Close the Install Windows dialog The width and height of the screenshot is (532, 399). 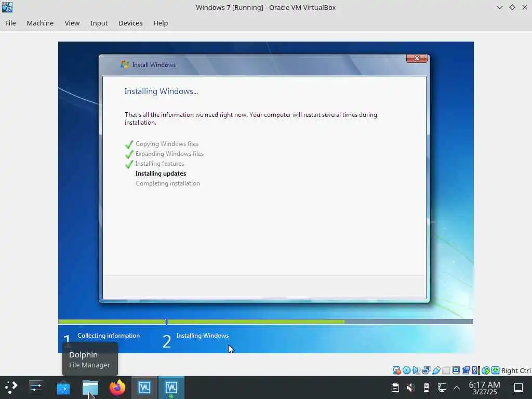(x=417, y=58)
